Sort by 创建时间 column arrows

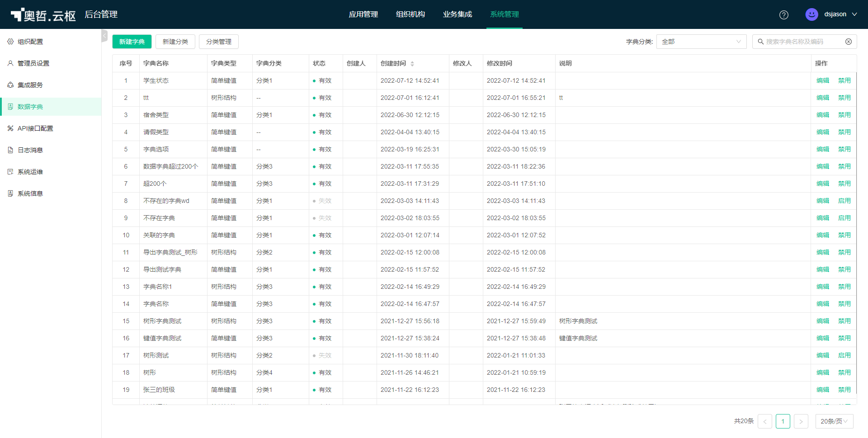pyautogui.click(x=412, y=64)
